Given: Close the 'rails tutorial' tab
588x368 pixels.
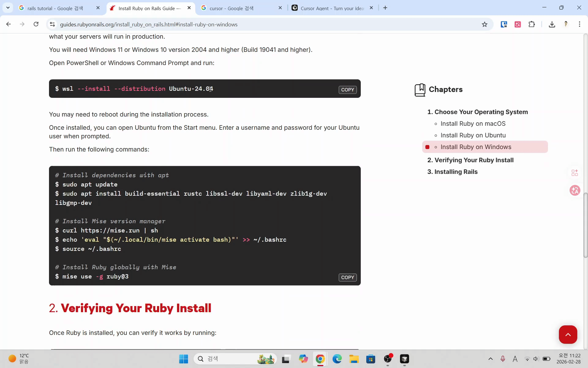Looking at the screenshot, I should click(x=98, y=8).
